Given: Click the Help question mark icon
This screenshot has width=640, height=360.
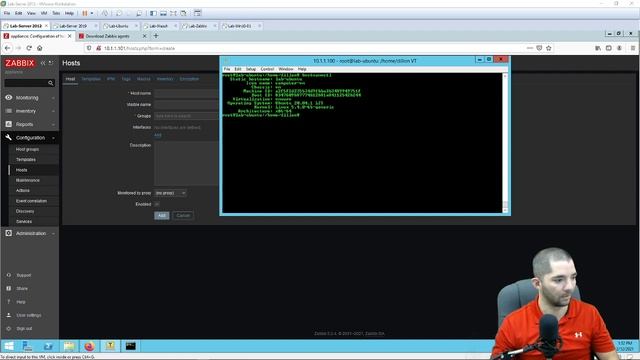Looking at the screenshot, I should tap(9, 302).
